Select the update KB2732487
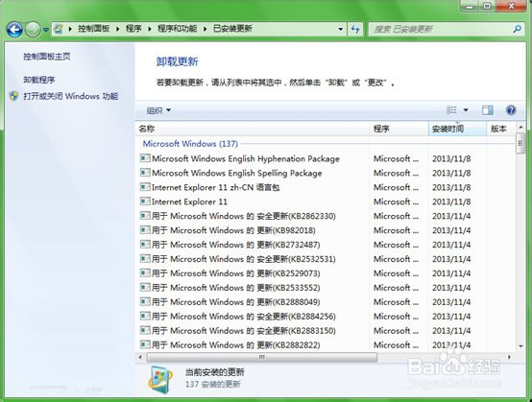This screenshot has width=532, height=402. (x=235, y=245)
